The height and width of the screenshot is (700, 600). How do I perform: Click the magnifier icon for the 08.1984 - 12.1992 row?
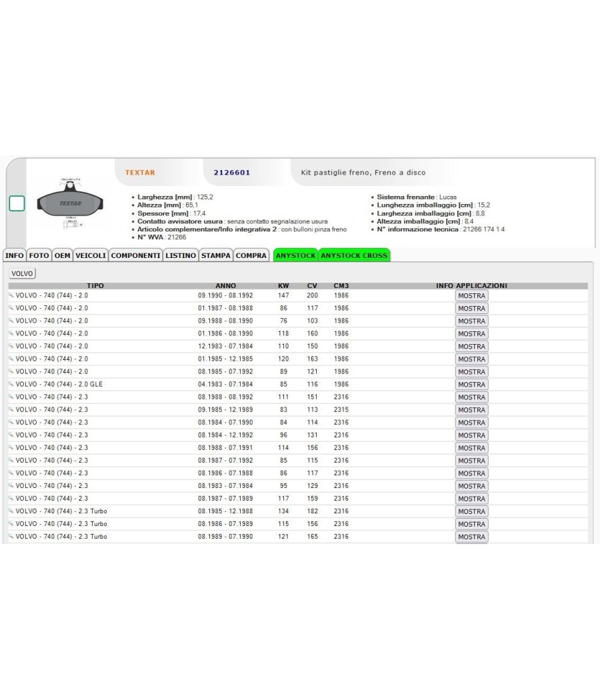[x=11, y=435]
